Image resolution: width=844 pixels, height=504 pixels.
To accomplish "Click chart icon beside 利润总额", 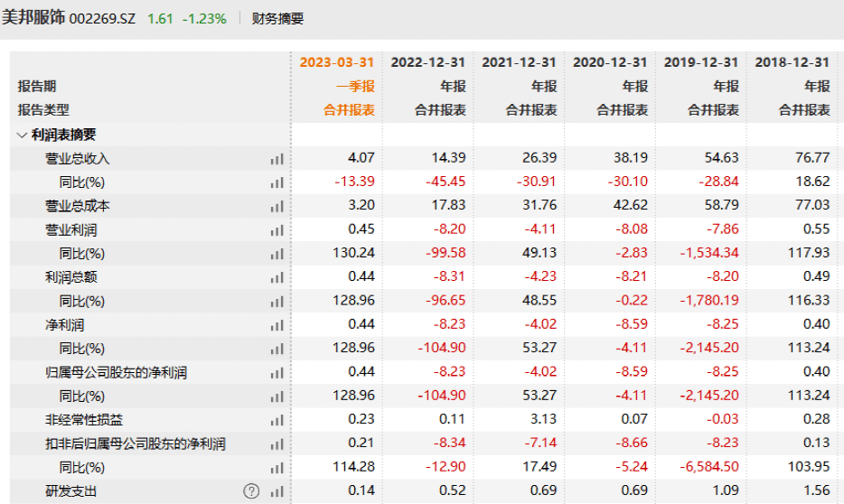I will point(277,277).
